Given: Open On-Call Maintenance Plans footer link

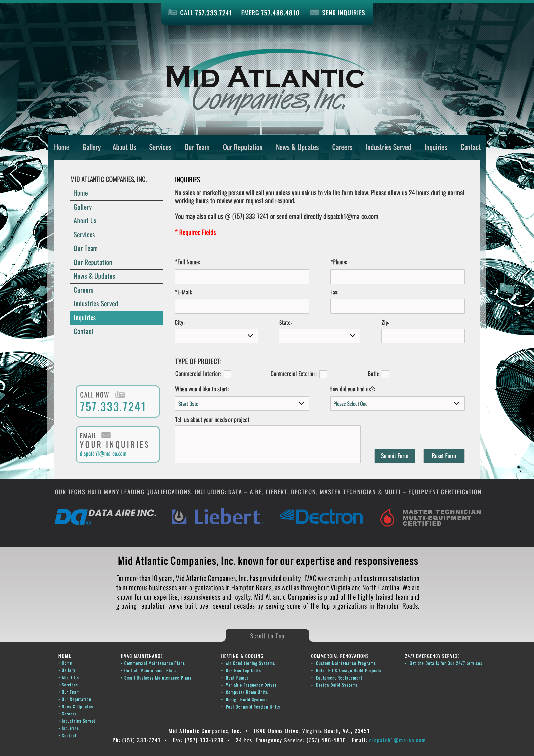Looking at the screenshot, I should (x=150, y=671).
